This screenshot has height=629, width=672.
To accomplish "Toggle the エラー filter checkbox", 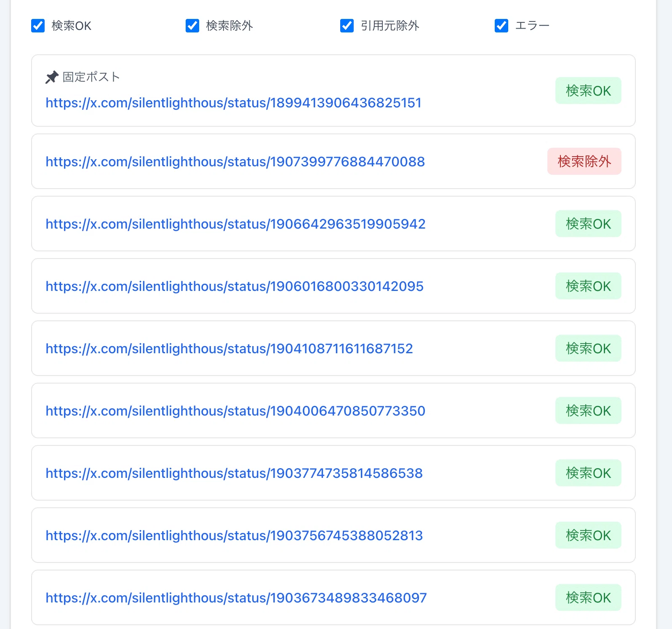I will [501, 26].
